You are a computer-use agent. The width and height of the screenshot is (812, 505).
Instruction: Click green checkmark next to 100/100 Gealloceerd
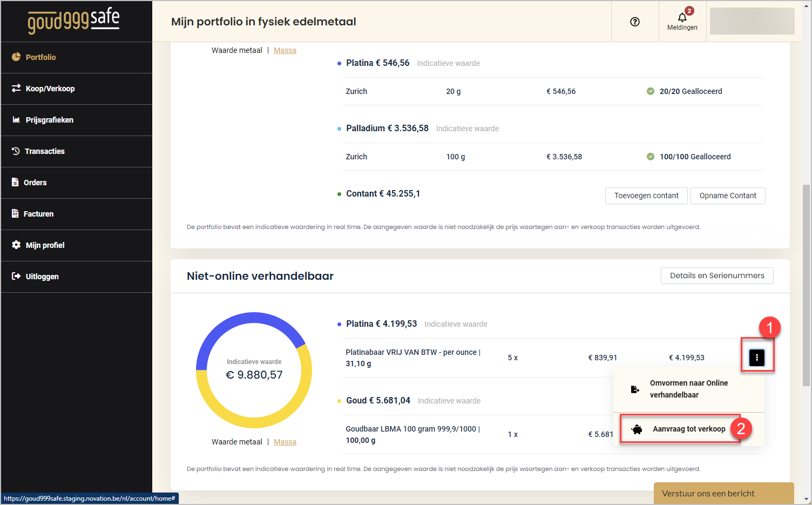pos(651,157)
